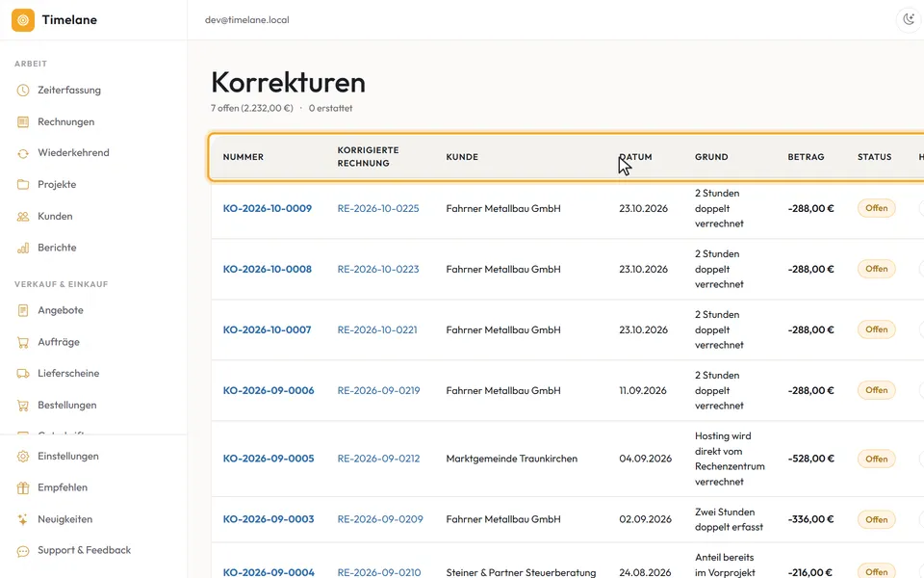Toggle dark mode moon icon

pos(909,19)
